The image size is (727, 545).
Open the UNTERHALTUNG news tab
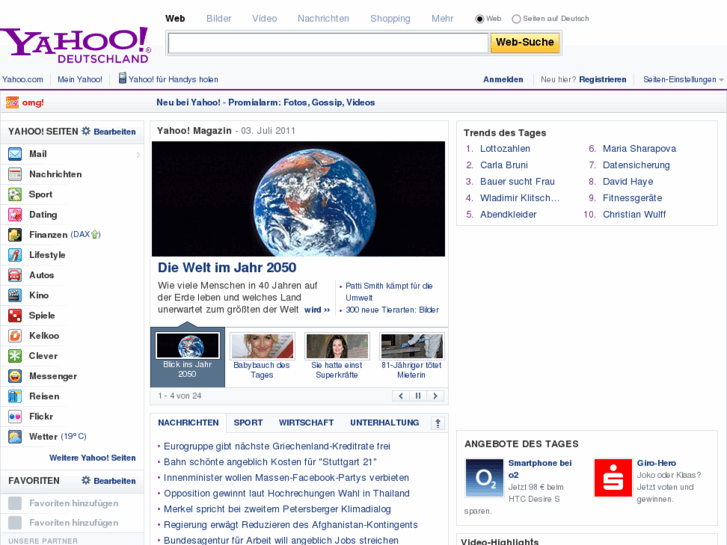point(384,423)
